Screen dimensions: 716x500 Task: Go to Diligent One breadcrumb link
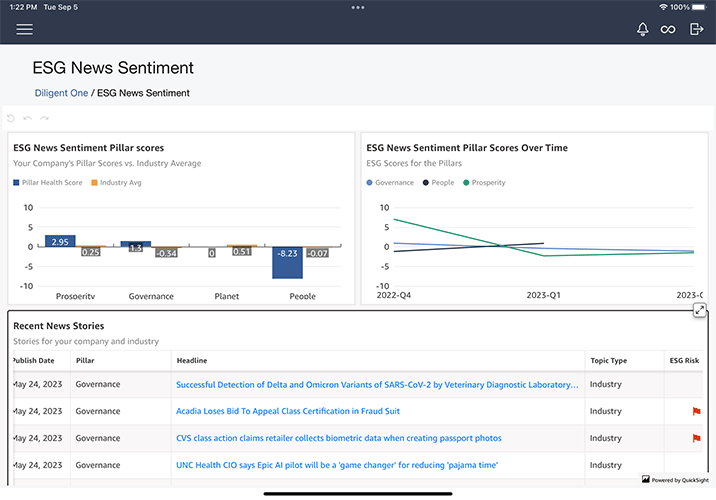click(61, 93)
